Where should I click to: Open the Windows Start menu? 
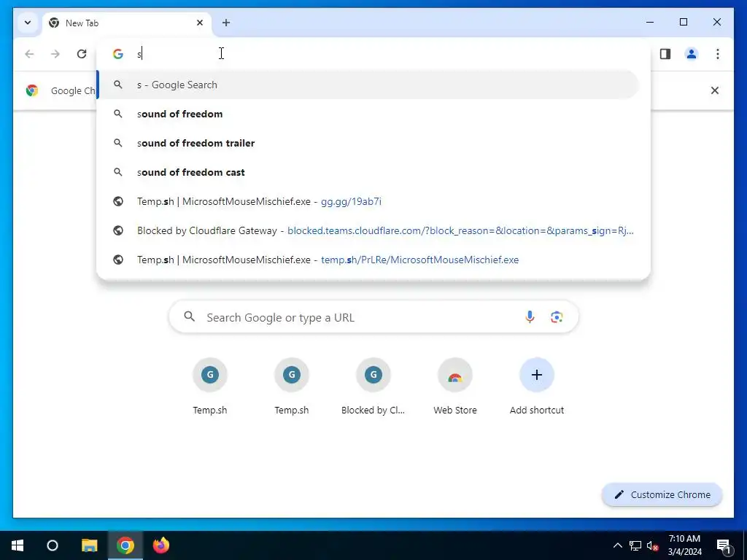tap(18, 545)
